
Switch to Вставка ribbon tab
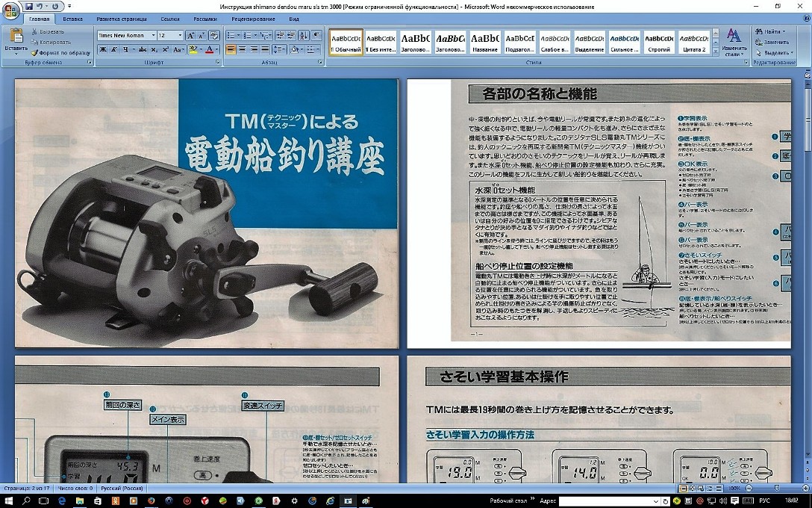(72, 19)
